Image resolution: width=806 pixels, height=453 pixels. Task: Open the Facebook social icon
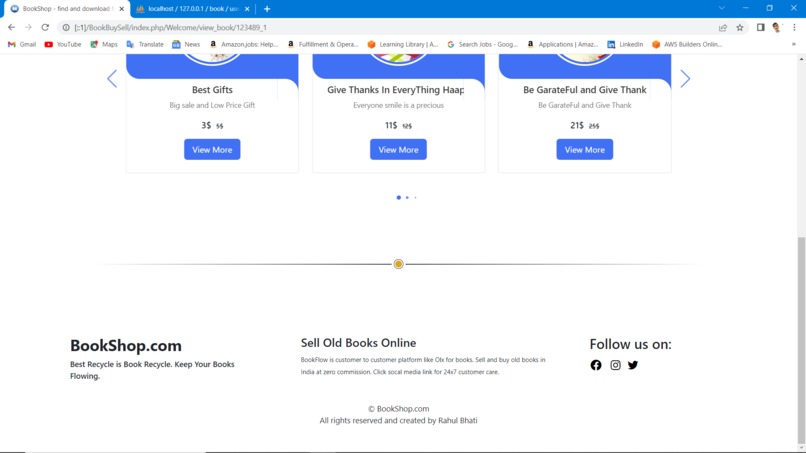pyautogui.click(x=596, y=365)
